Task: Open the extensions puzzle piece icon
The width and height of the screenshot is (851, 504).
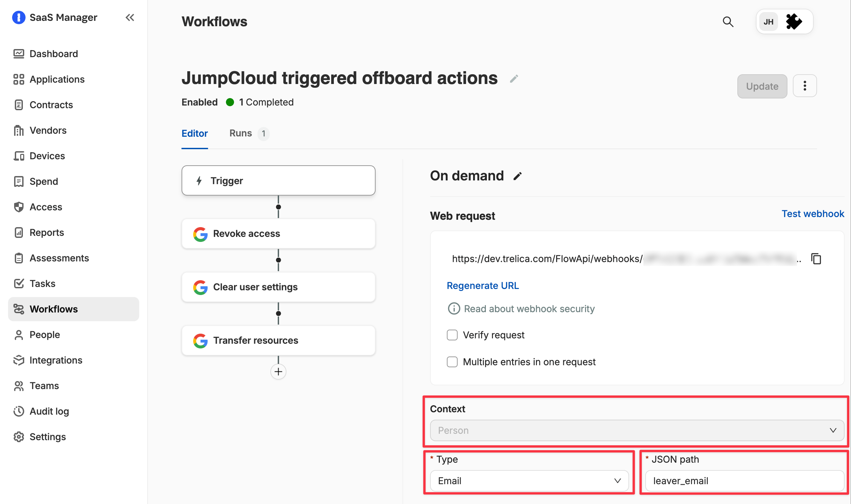Action: point(794,22)
